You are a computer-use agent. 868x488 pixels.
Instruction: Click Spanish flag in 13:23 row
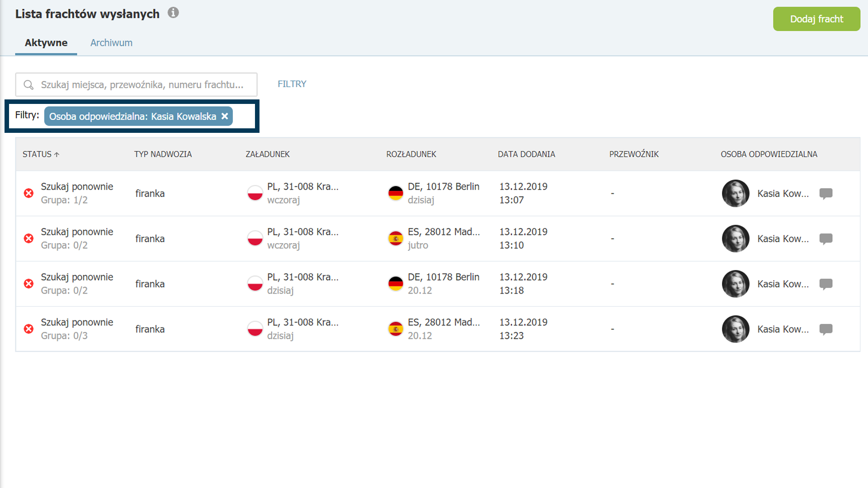coord(396,328)
